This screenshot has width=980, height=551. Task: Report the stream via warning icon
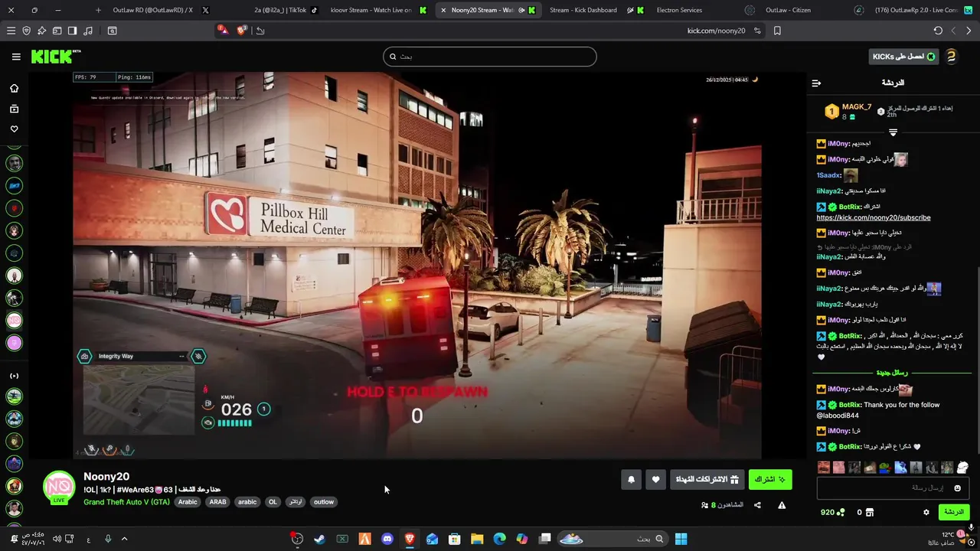point(782,505)
